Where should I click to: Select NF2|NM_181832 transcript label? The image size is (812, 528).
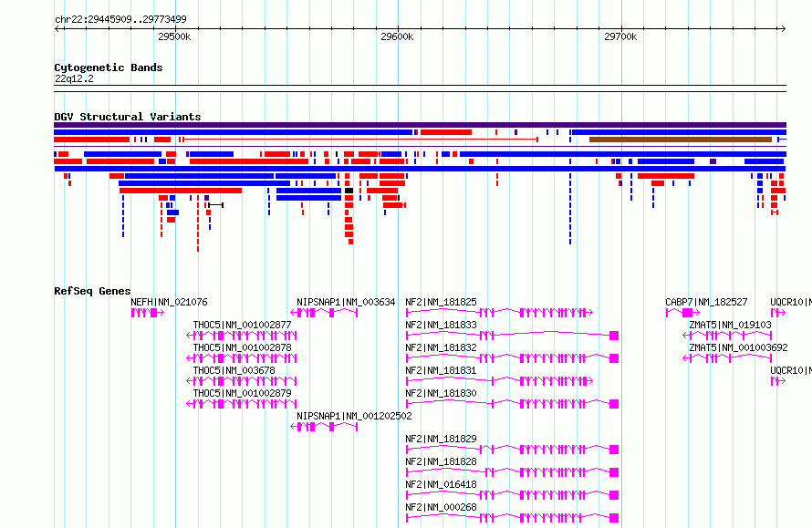click(441, 347)
